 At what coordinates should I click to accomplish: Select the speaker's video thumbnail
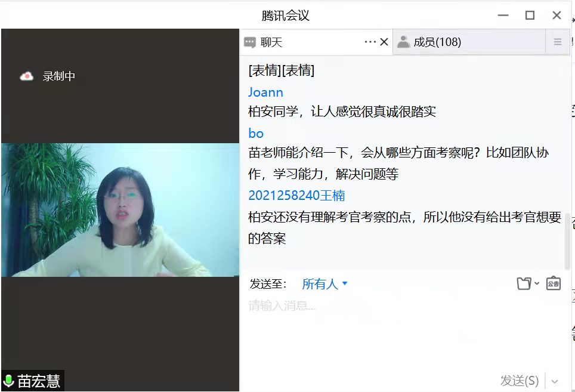120,210
